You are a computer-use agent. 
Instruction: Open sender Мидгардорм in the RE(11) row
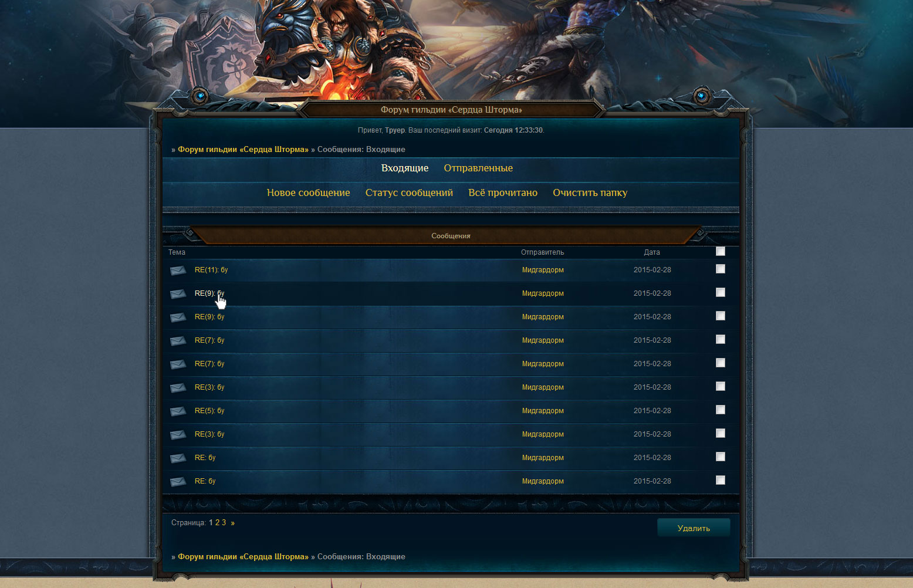[x=543, y=270]
